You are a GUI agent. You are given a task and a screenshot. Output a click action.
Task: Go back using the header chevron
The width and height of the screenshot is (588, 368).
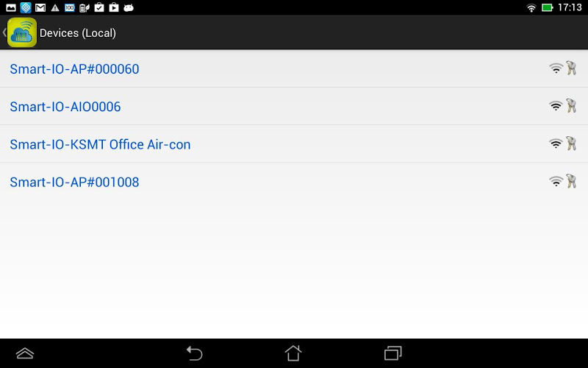point(4,32)
